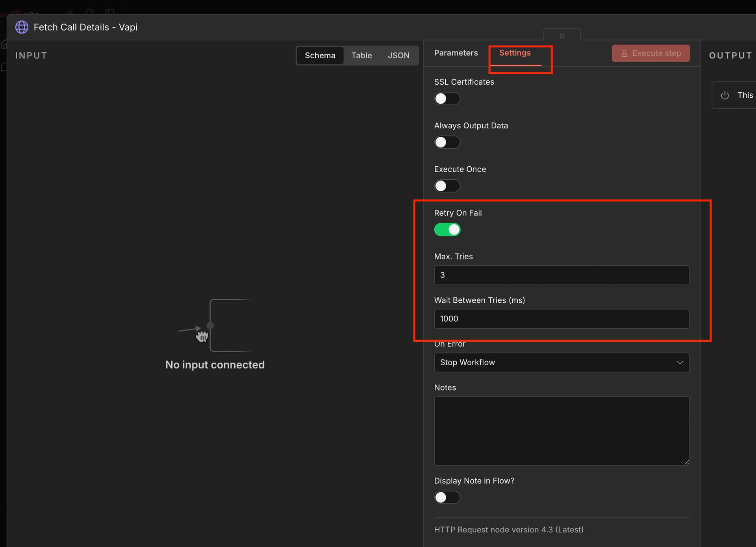Click the no-input-connected hand illustration
This screenshot has width=756, height=547.
(202, 336)
